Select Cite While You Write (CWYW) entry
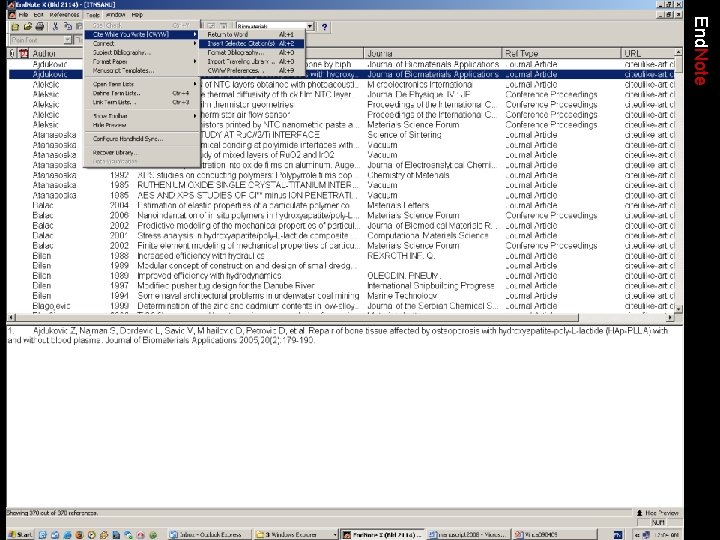Screen dimensions: 720x540 (x=142, y=34)
